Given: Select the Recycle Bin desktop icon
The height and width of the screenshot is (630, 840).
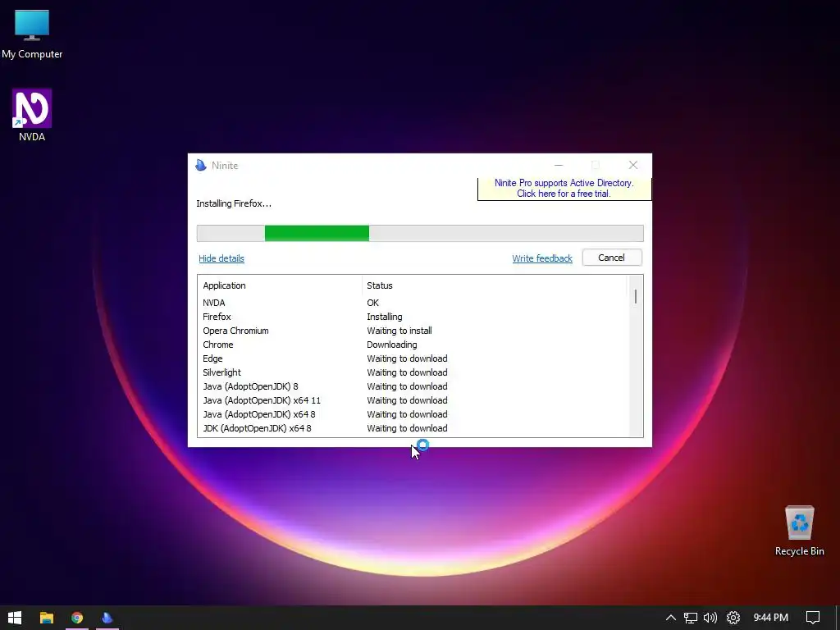Looking at the screenshot, I should 799,531.
